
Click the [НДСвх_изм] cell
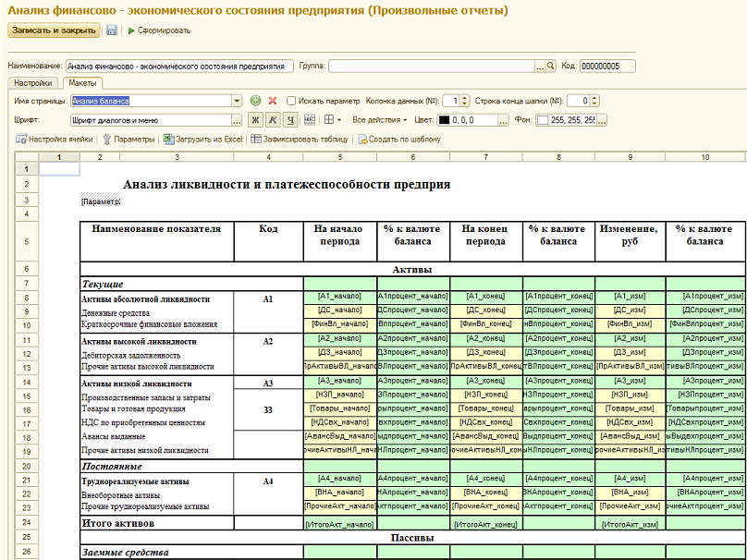[630, 422]
